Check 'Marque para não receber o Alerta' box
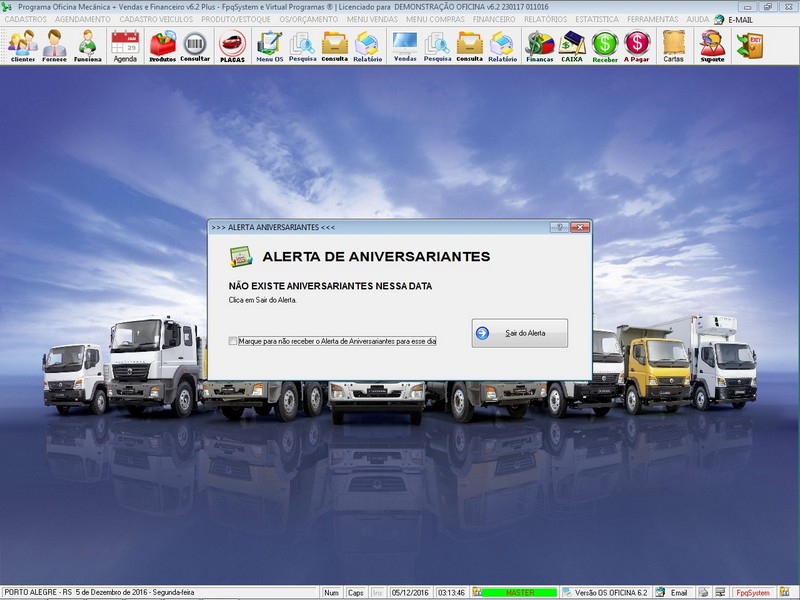 pos(233,341)
